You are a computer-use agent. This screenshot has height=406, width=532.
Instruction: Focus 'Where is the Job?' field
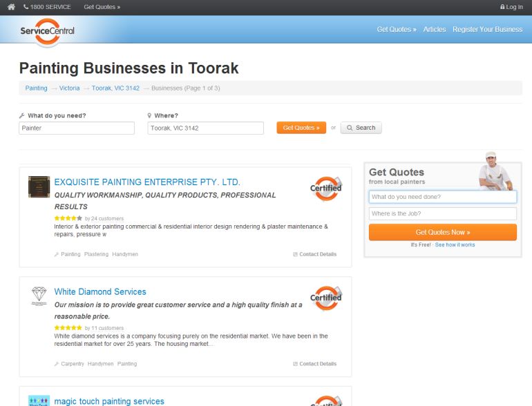443,213
